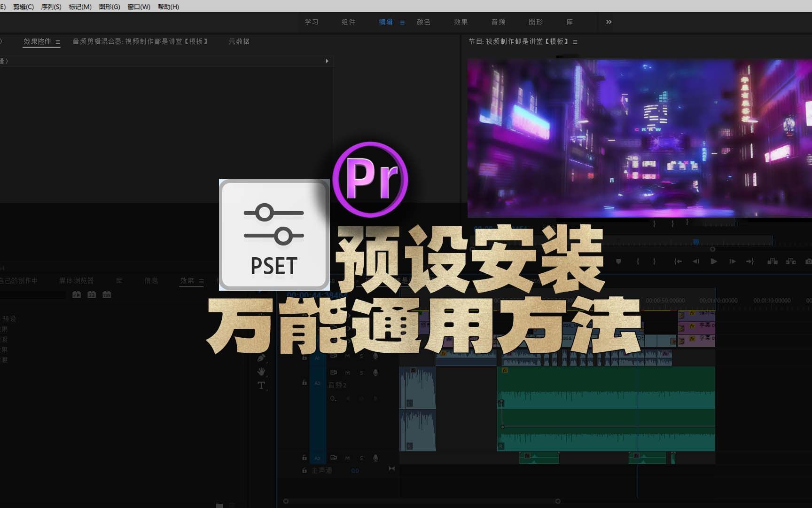The width and height of the screenshot is (812, 508).
Task: Click the timeline ruler at 00:01:10:00000
Action: (x=772, y=300)
